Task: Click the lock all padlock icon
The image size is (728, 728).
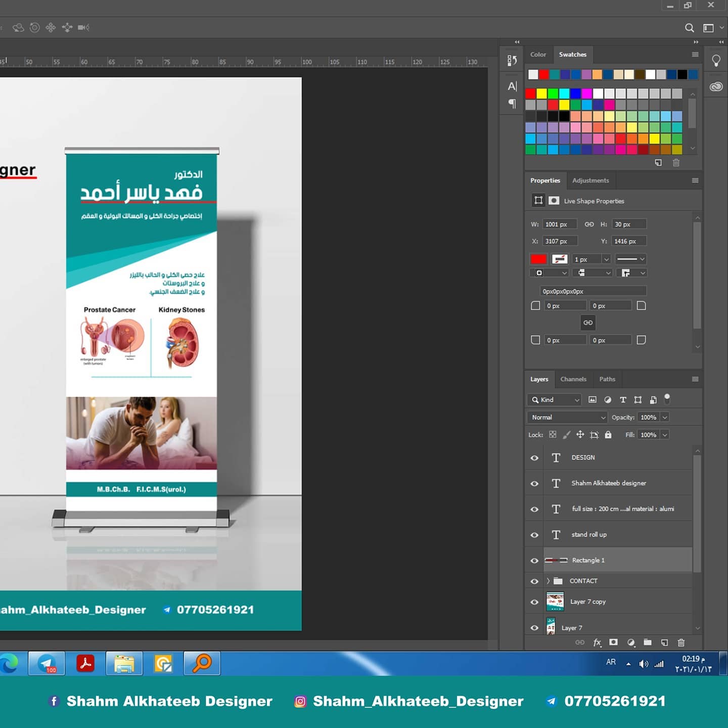Action: tap(608, 435)
